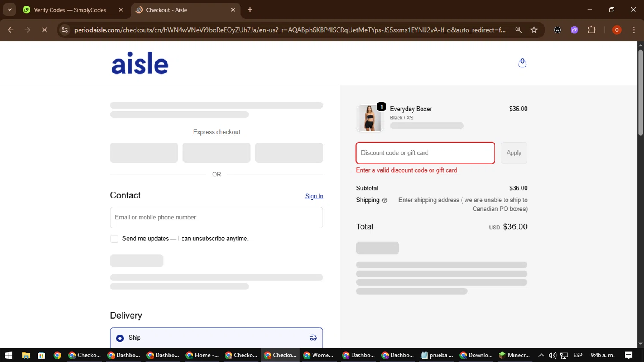Focus the Discount code or gift card field

pos(425,153)
